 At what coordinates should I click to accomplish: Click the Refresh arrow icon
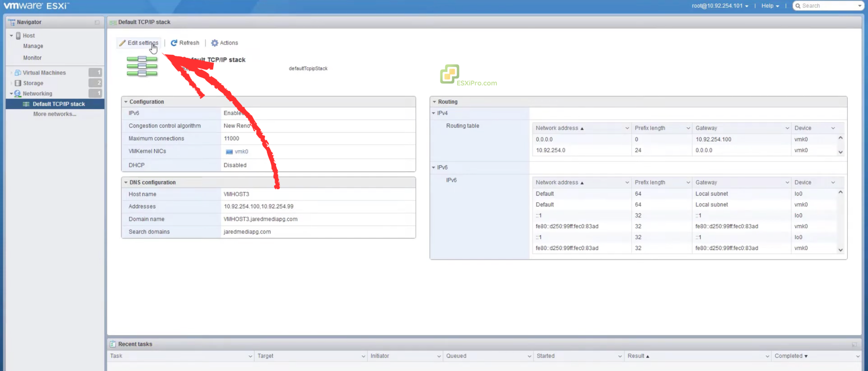[x=174, y=43]
